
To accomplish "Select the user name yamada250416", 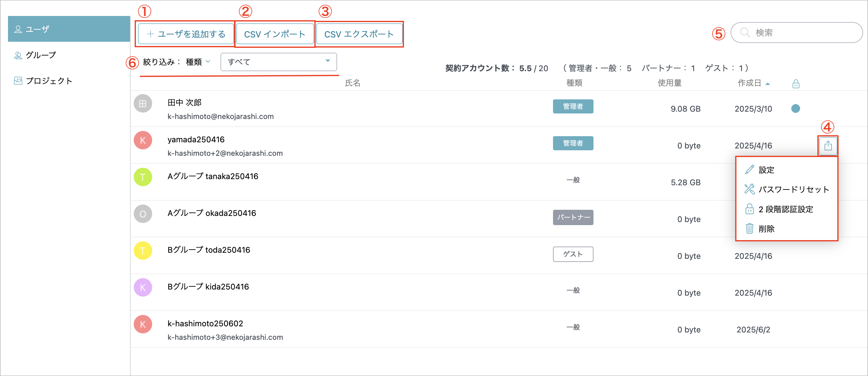I will click(196, 140).
